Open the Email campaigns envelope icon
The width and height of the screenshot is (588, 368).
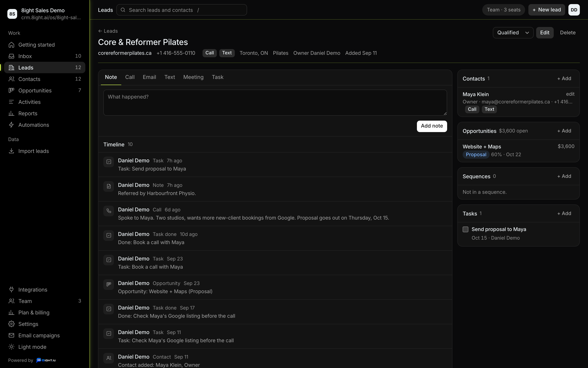(x=11, y=335)
